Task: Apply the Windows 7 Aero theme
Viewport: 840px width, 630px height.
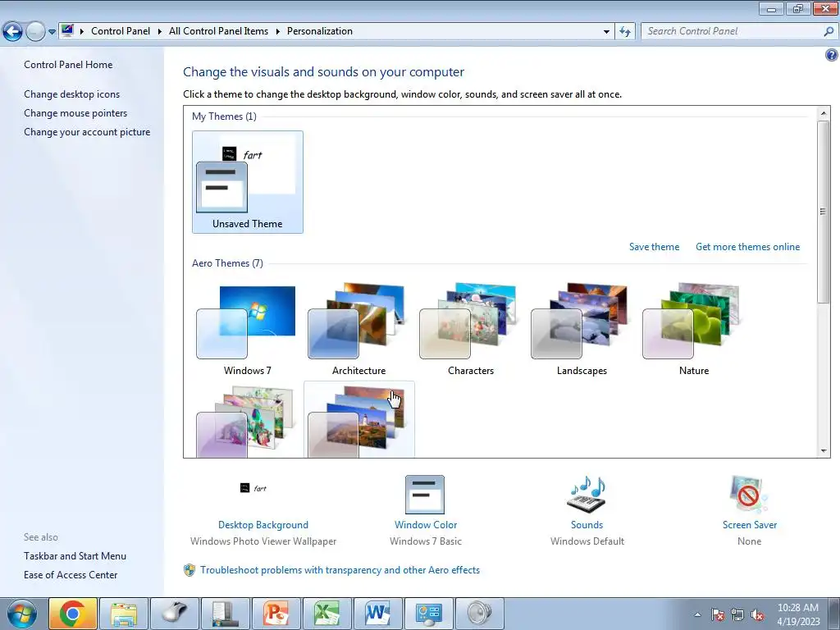Action: pyautogui.click(x=248, y=329)
